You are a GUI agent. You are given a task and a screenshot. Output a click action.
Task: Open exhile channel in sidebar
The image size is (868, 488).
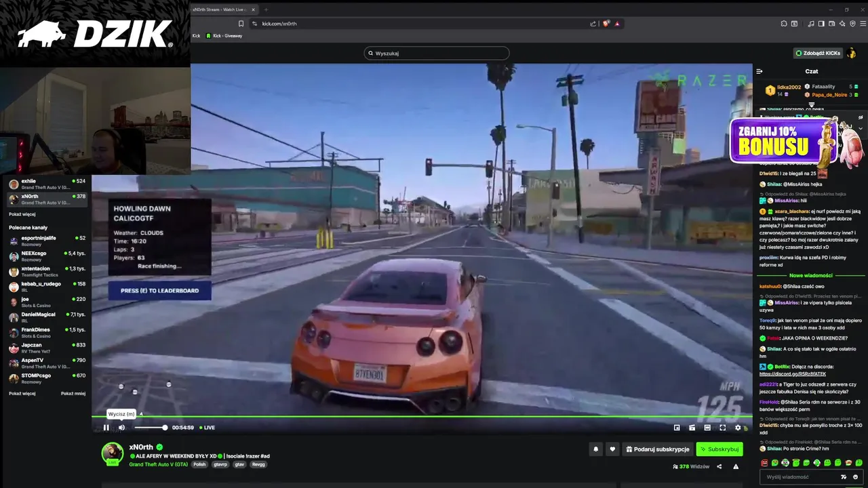pos(47,184)
